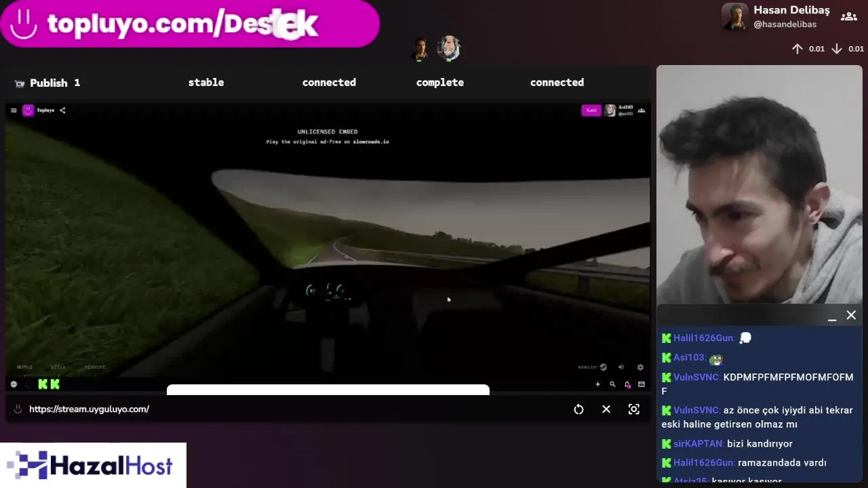Open Hasan Delibaş profile avatar in header
This screenshot has width=868, height=488.
734,17
